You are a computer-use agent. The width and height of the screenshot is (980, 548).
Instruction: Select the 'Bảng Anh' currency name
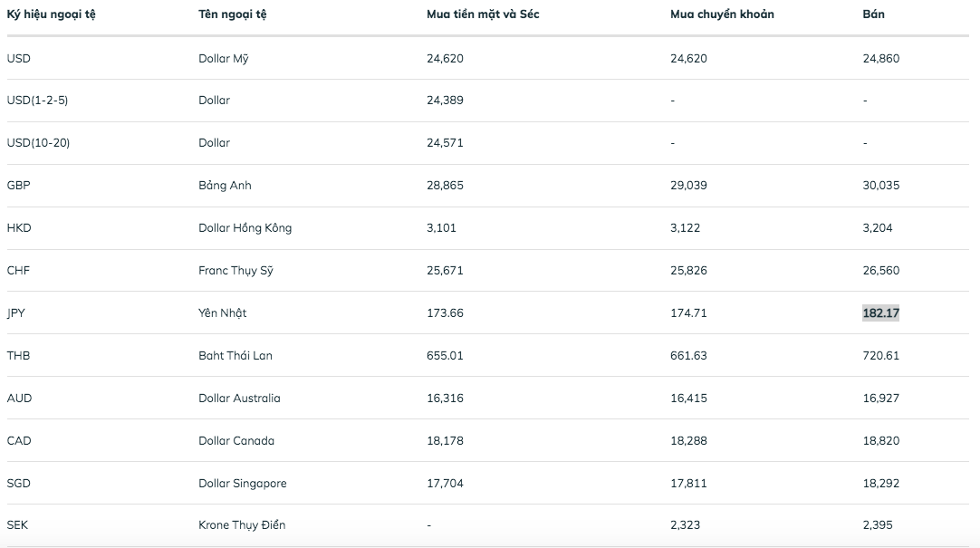coord(225,186)
